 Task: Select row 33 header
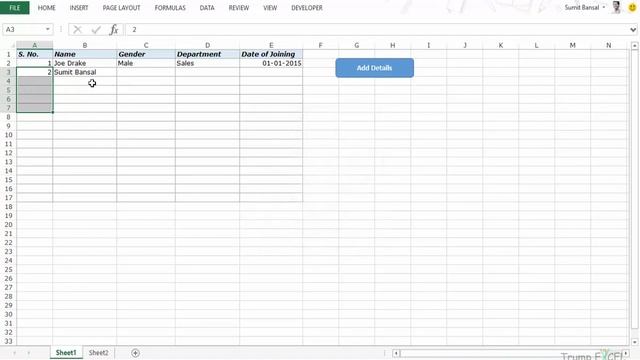pyautogui.click(x=8, y=341)
